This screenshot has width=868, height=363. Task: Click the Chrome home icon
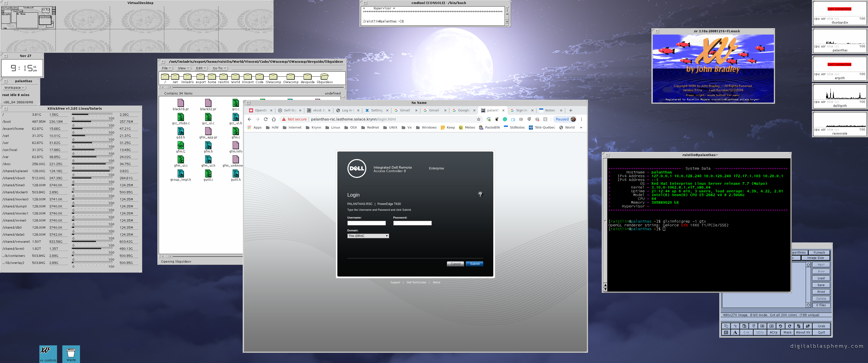pos(274,119)
